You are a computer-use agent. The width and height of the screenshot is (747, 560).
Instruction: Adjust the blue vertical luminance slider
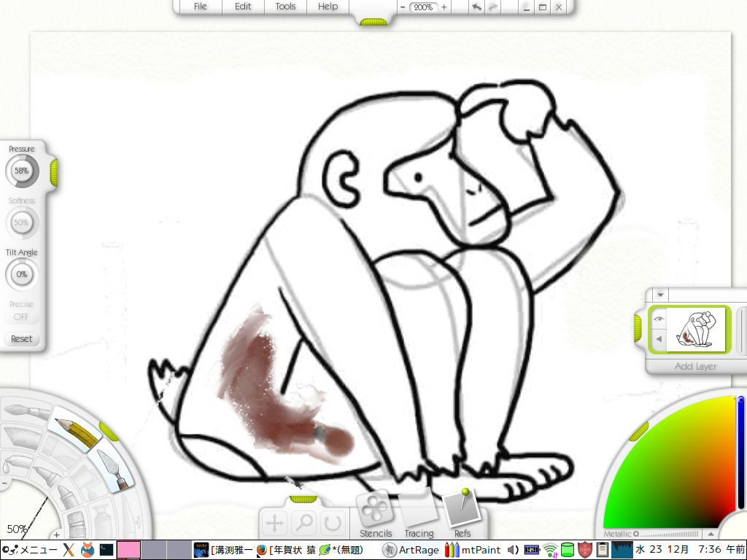pos(741,452)
